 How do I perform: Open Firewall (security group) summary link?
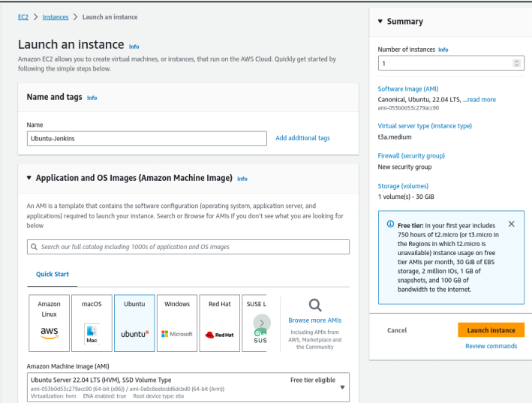point(411,155)
